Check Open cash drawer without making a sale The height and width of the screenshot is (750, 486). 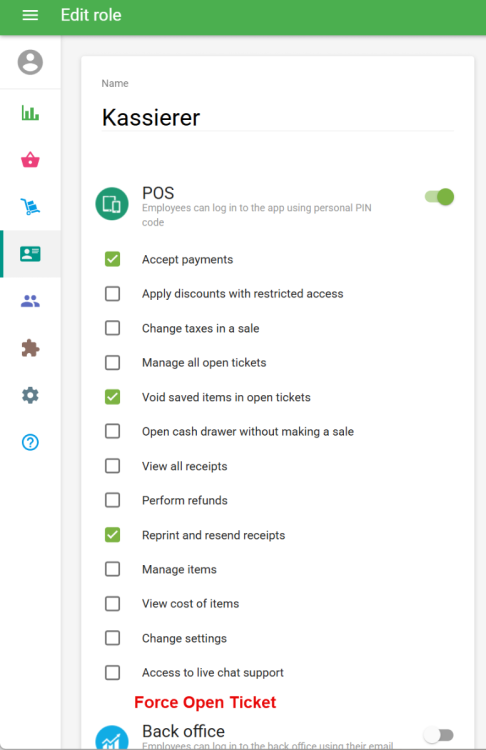[112, 431]
